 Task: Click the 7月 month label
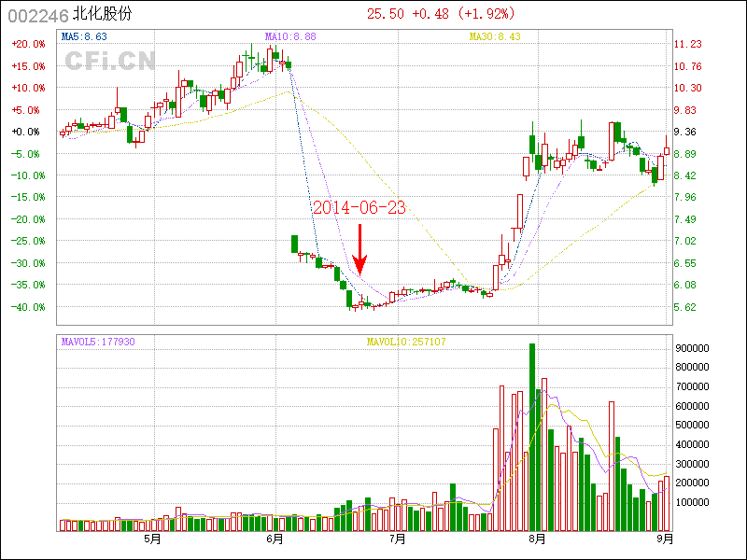tap(398, 539)
